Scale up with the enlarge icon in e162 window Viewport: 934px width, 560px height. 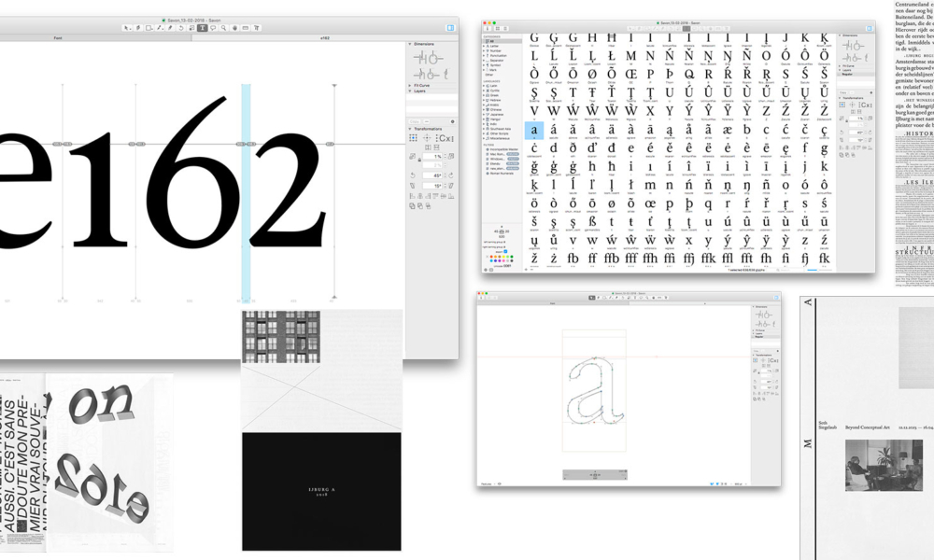pos(451,156)
